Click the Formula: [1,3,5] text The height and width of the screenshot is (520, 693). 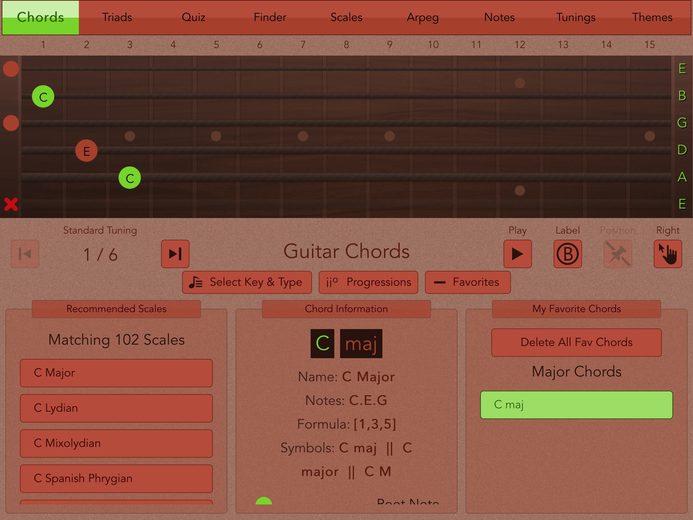pos(346,424)
